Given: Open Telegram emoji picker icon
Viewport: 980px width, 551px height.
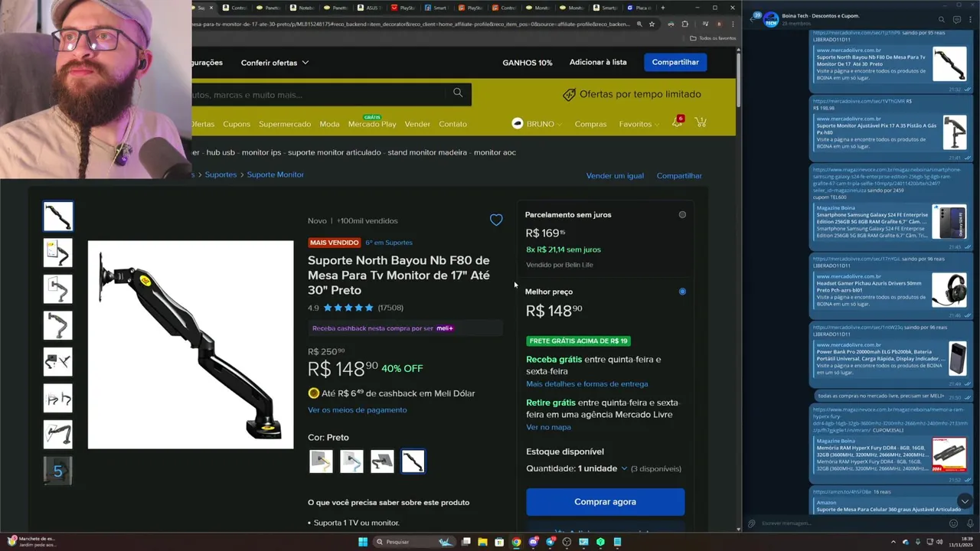Looking at the screenshot, I should coord(953,523).
